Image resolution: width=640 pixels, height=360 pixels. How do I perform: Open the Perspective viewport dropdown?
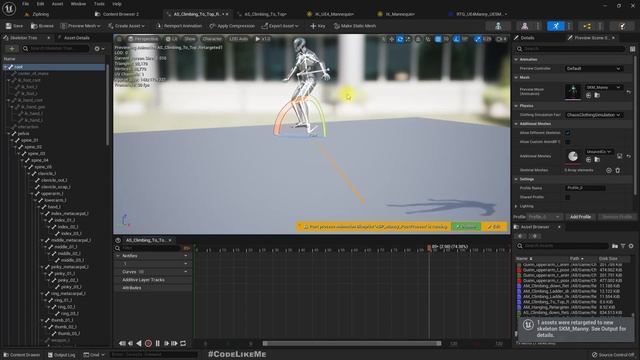tap(142, 39)
